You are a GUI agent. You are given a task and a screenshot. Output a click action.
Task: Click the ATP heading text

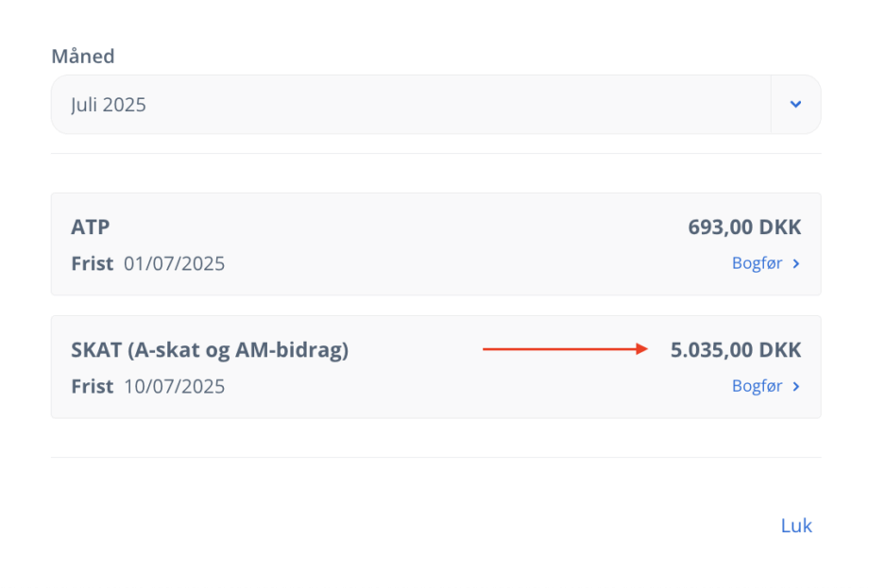pos(91,227)
